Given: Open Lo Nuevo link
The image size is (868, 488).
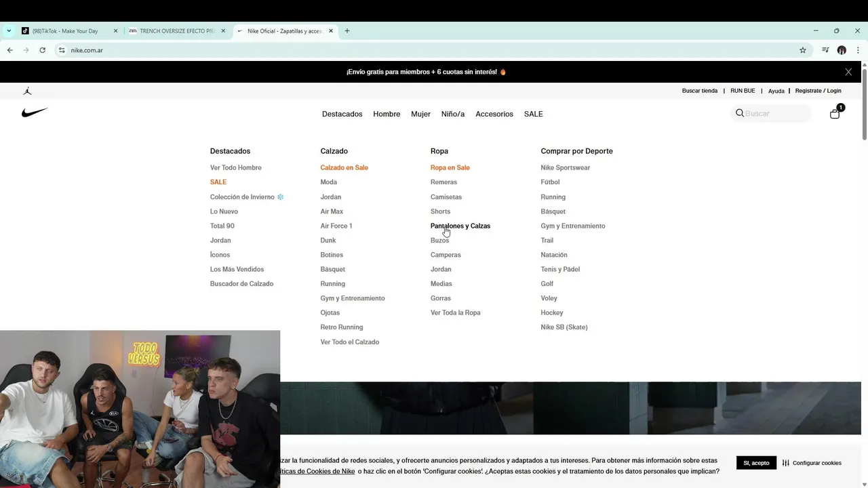Looking at the screenshot, I should coord(224,211).
